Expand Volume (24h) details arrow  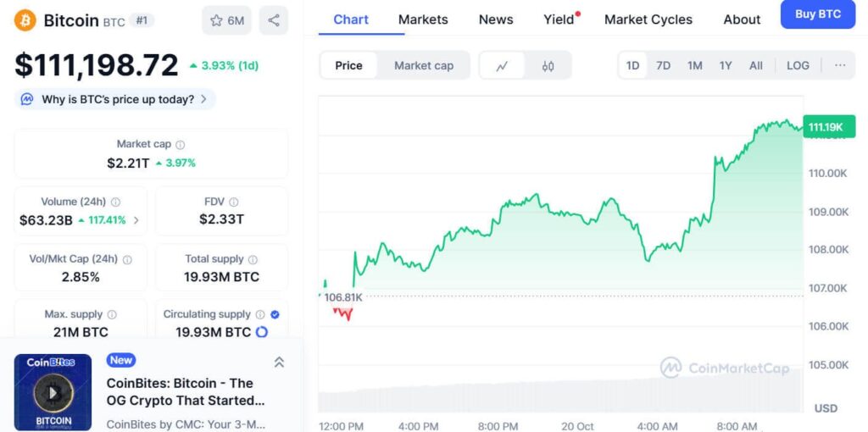pyautogui.click(x=136, y=220)
